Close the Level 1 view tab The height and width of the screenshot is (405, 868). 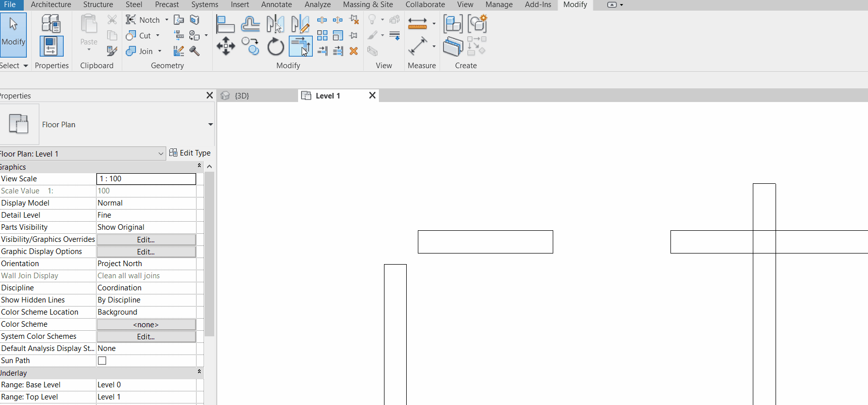pos(372,95)
